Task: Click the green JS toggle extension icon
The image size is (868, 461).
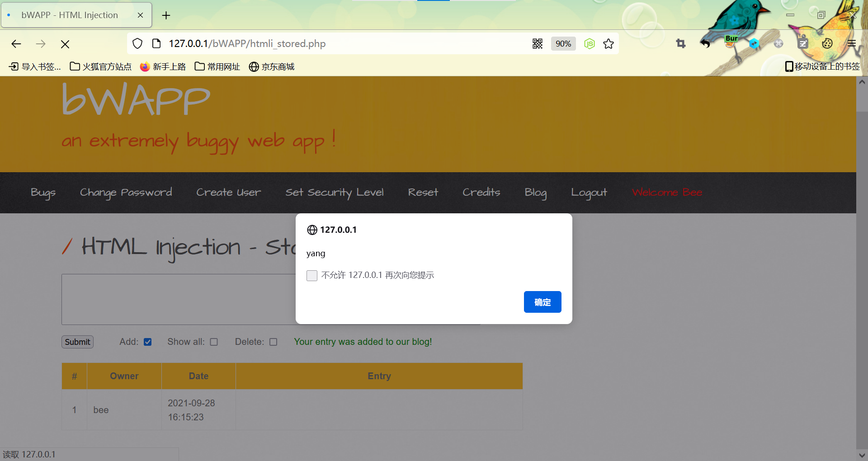Action: [x=589, y=43]
